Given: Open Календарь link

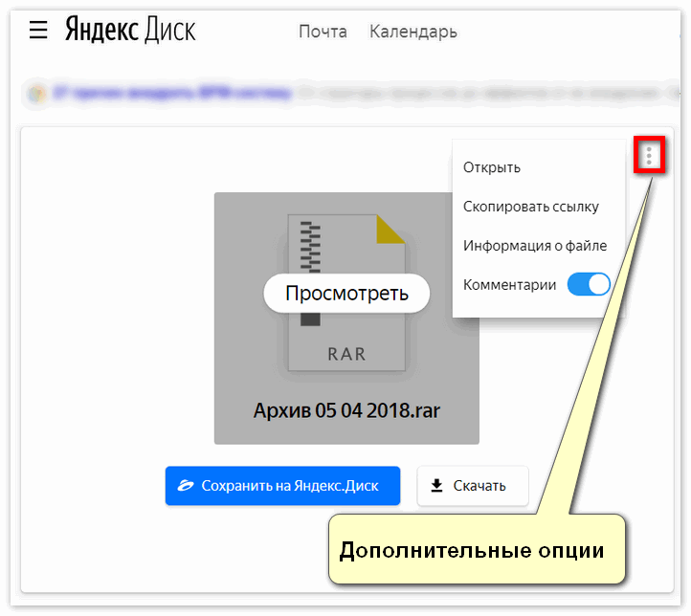Looking at the screenshot, I should click(x=412, y=32).
